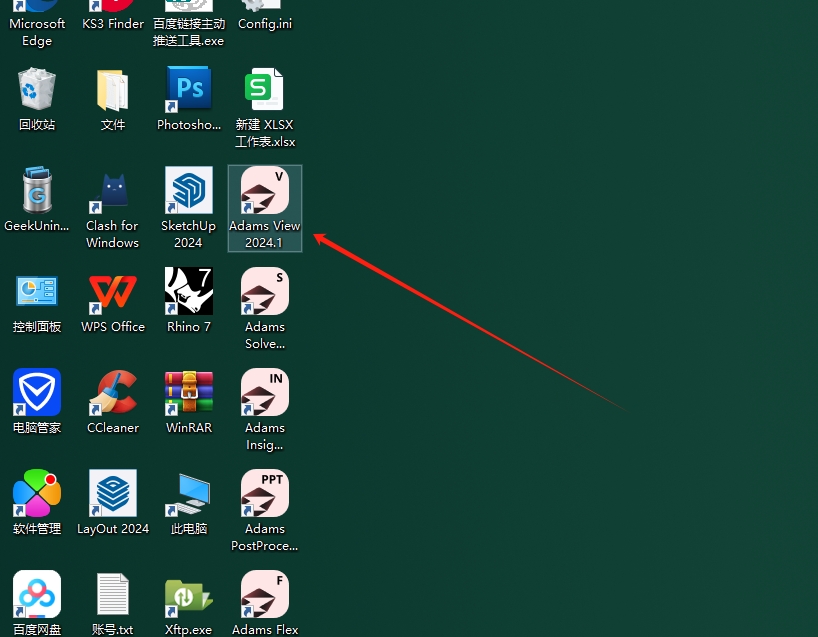Select the Adams Flex shortcut

pos(265,596)
